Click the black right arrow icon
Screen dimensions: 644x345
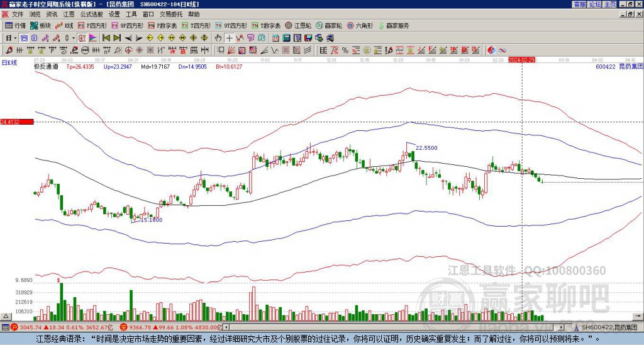tap(139, 38)
